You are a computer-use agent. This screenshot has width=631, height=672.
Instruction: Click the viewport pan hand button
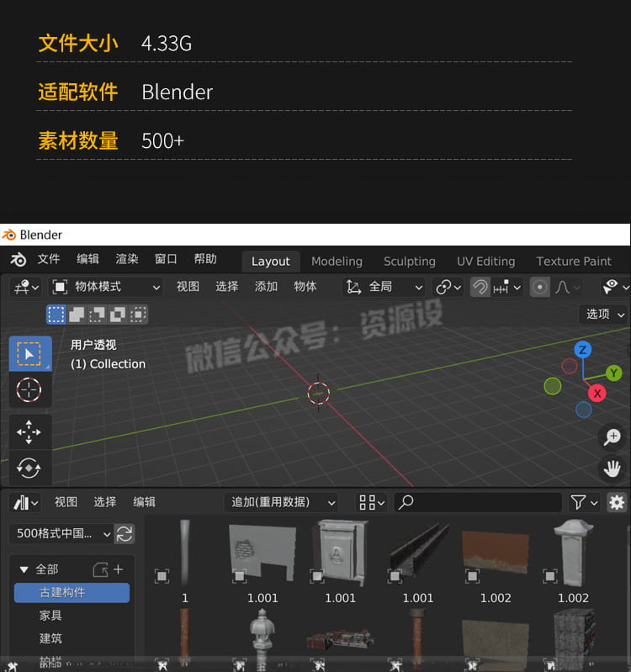tap(612, 468)
